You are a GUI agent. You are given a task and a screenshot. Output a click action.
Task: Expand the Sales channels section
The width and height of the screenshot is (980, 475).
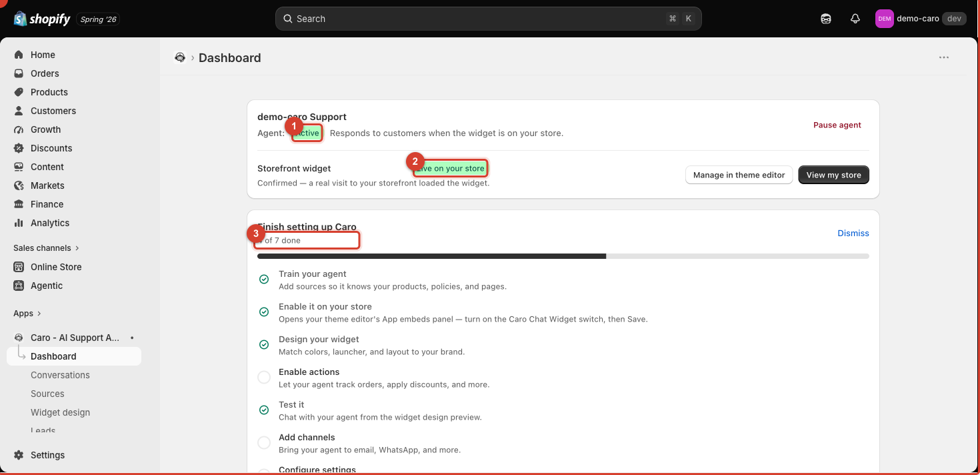46,248
